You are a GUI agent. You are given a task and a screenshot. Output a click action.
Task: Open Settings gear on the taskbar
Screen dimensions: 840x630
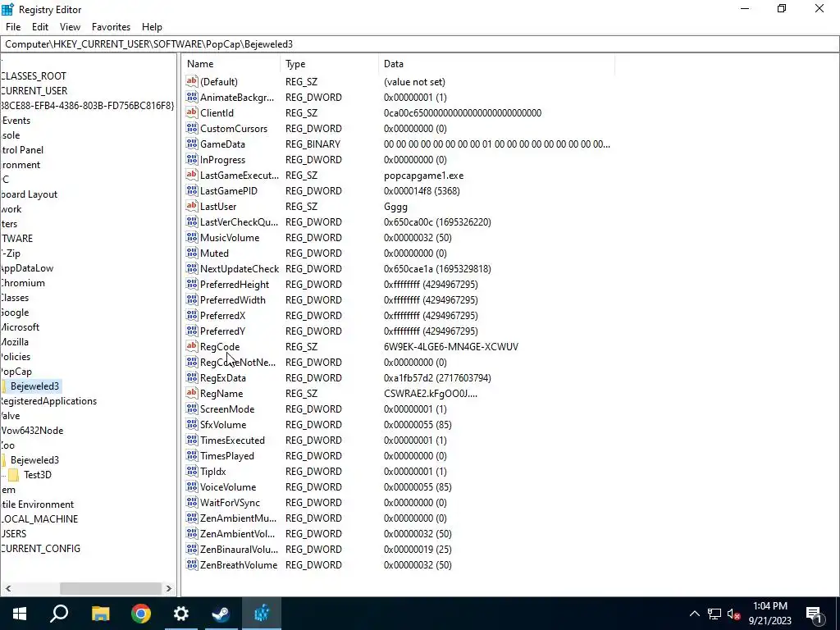pos(181,614)
